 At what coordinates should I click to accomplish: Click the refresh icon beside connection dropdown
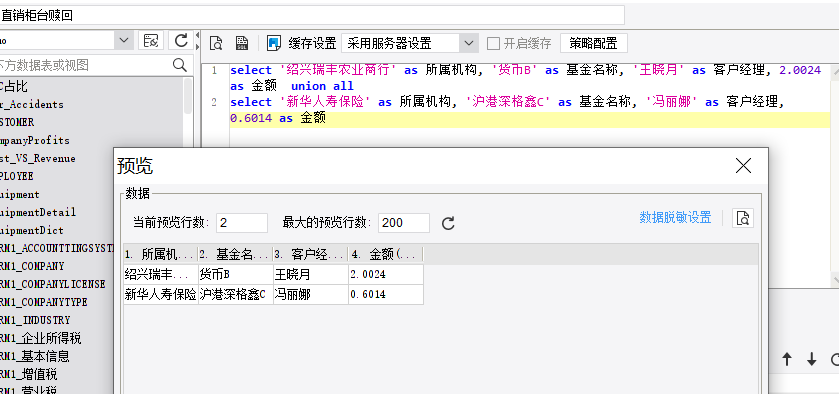(181, 40)
